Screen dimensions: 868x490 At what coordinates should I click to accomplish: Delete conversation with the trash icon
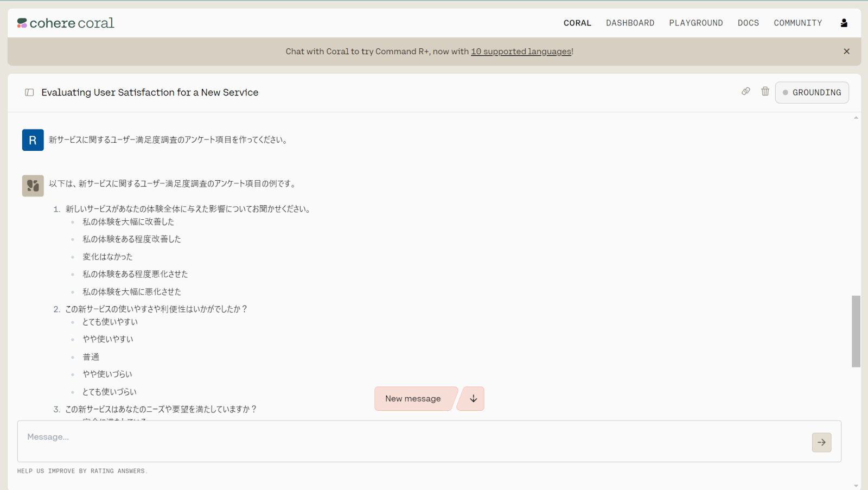click(x=765, y=92)
